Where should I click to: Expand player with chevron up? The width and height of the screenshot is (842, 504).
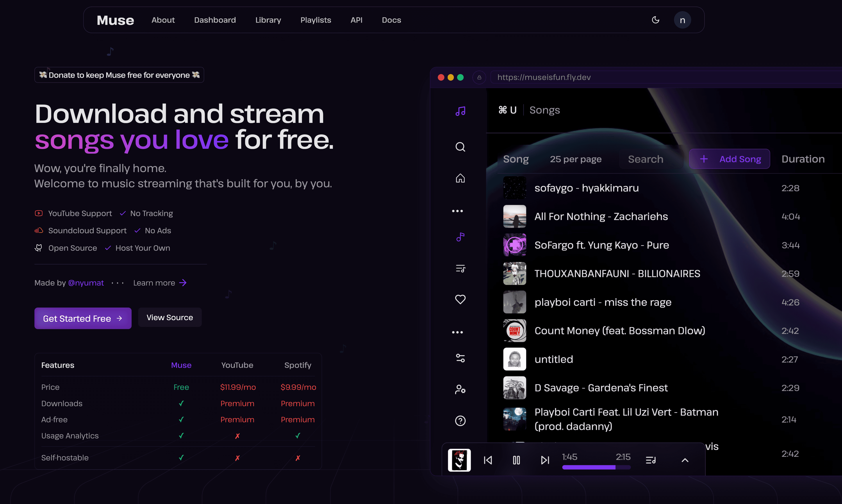click(x=685, y=460)
